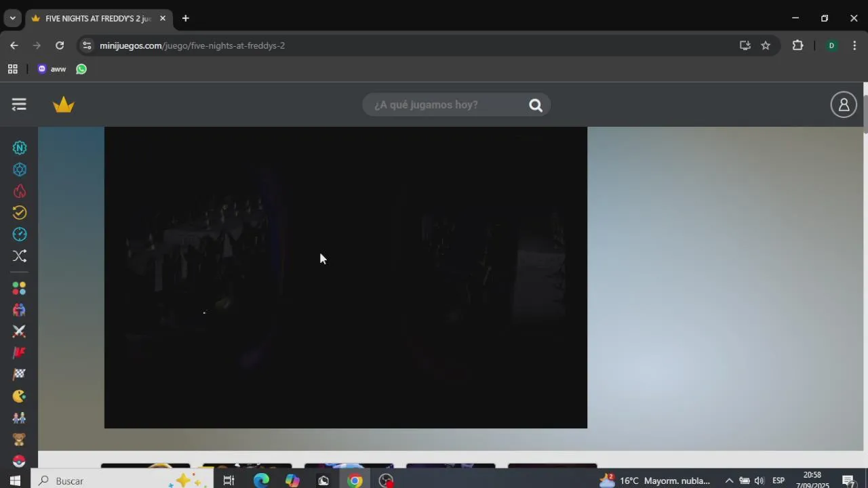Open the volume control in system tray
This screenshot has width=868, height=488.
pyautogui.click(x=759, y=481)
